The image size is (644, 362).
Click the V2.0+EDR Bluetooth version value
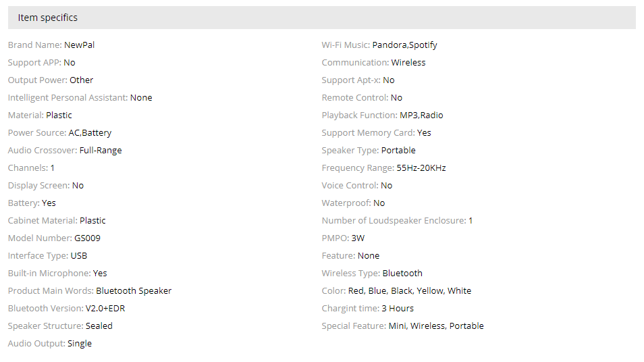105,308
